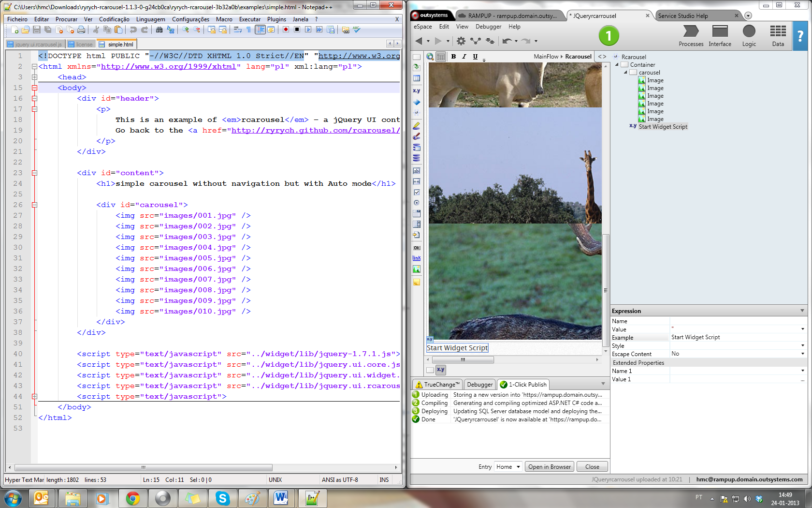Toggle Bold formatting in Service Studio
Viewport: 812px width, 508px height.
pos(453,57)
